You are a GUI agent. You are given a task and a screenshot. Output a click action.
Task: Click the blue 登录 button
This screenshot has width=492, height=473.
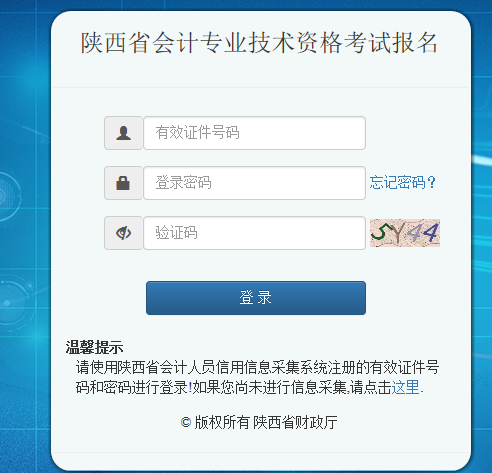pos(256,298)
